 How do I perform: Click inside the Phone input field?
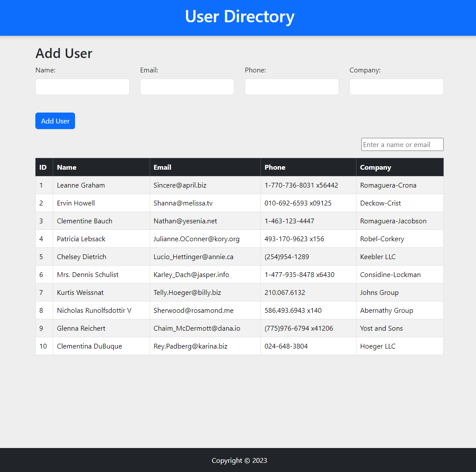coord(291,87)
